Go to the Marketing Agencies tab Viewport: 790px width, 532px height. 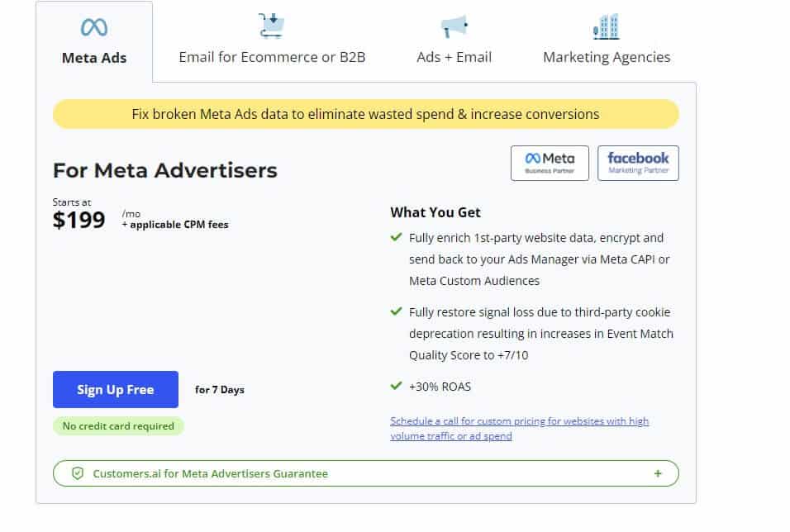click(607, 42)
